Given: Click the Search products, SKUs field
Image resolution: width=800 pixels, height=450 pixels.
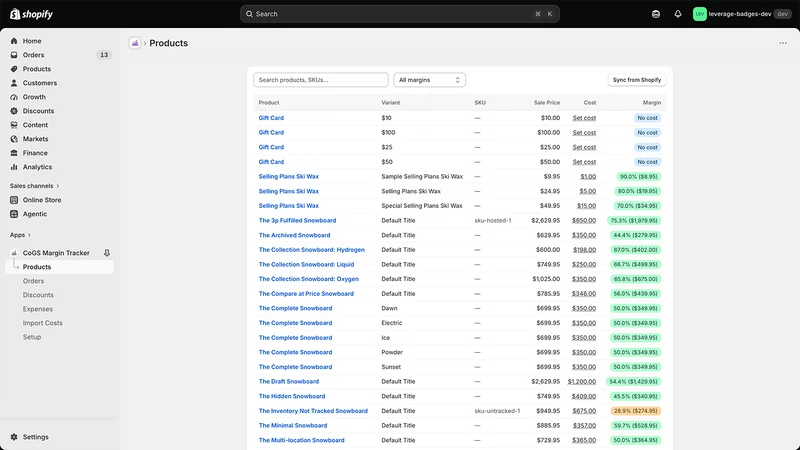Looking at the screenshot, I should coord(320,80).
